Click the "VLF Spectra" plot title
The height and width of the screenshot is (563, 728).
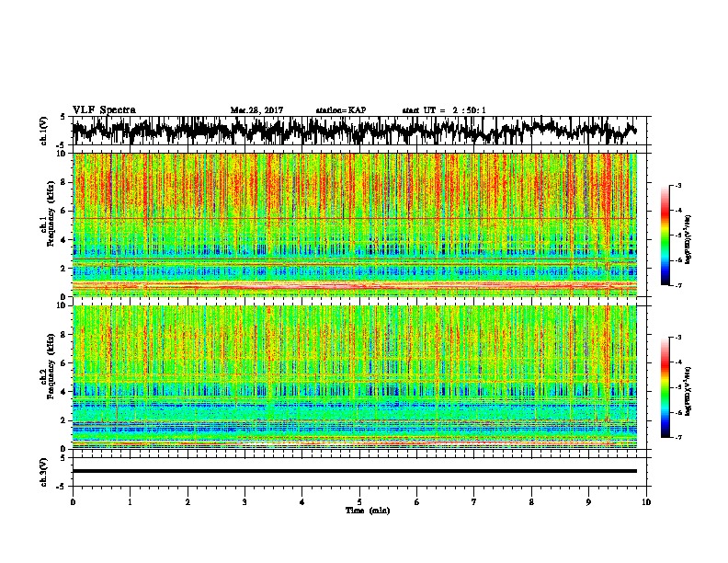click(104, 110)
